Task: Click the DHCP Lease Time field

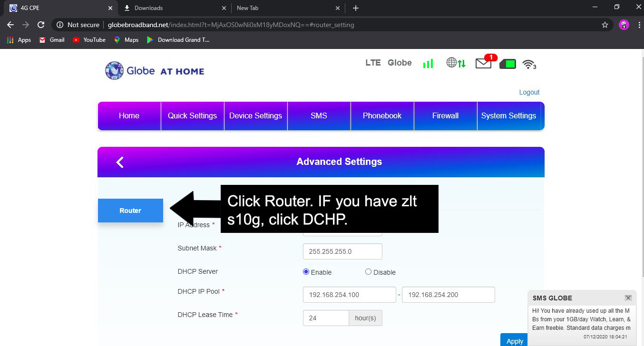Action: tap(326, 318)
